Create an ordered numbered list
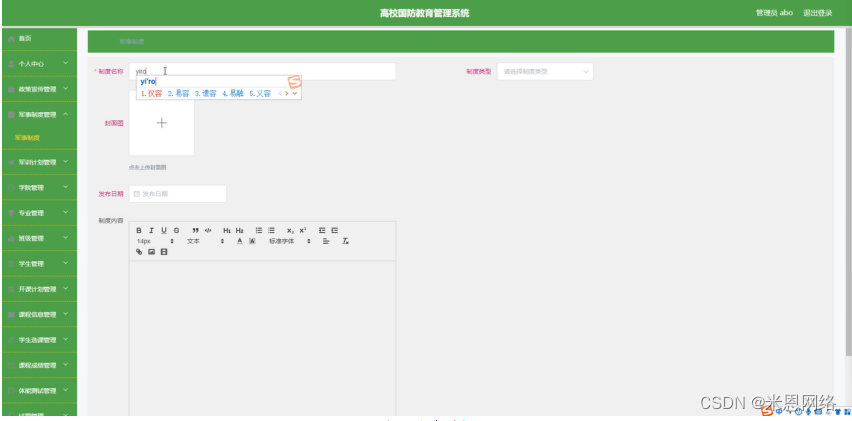 pyautogui.click(x=259, y=230)
